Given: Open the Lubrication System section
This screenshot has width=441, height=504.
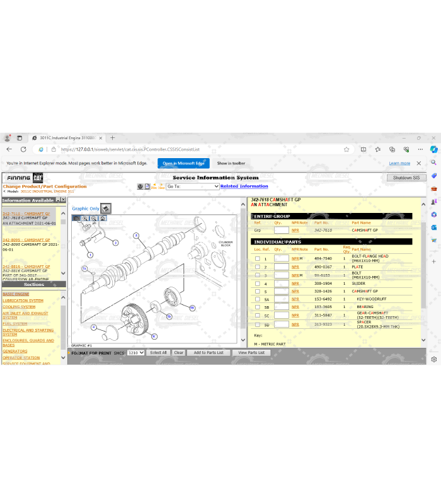Looking at the screenshot, I should pyautogui.click(x=23, y=301).
